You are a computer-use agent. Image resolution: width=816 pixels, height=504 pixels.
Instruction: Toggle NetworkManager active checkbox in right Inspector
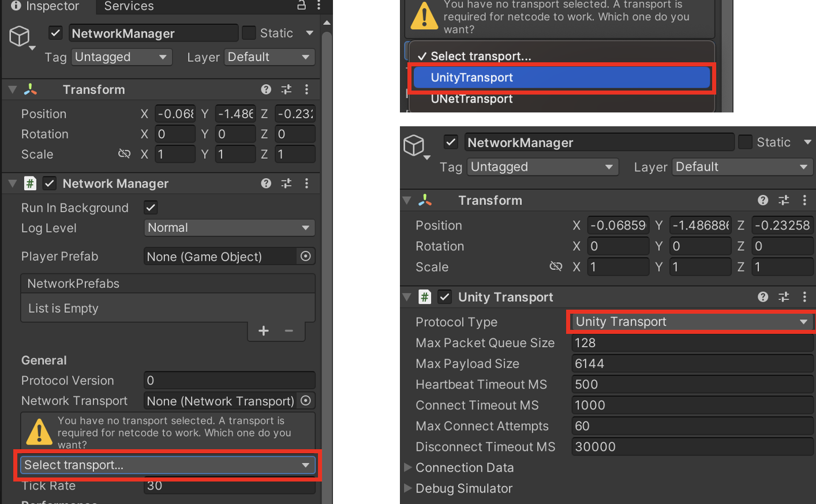(451, 142)
